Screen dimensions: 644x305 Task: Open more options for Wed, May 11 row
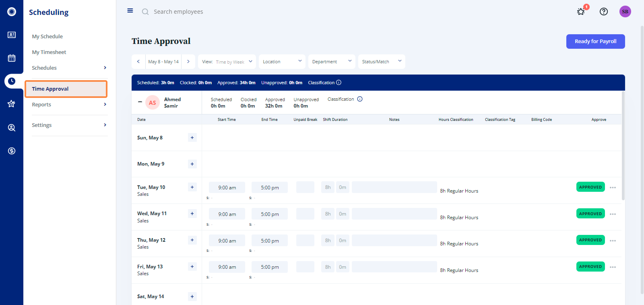[613, 214]
